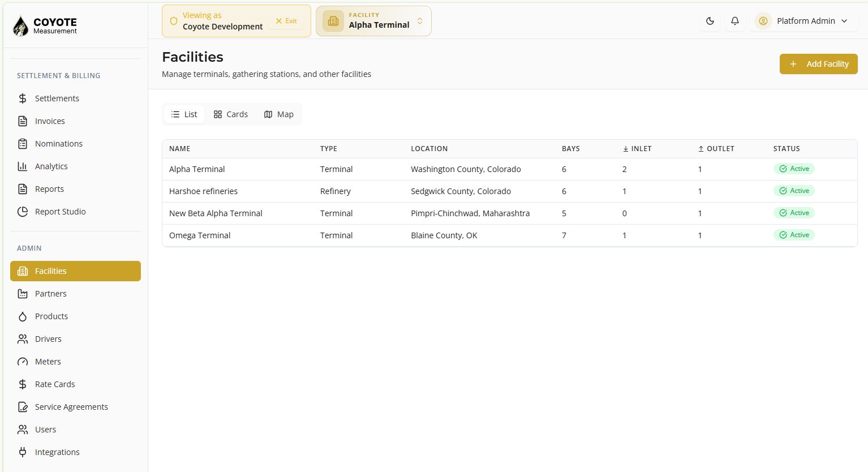Screen dimensions: 868x472
Task: Click the Pimpri-Chinchwad, Maharashtra location cell
Action: pyautogui.click(x=470, y=213)
